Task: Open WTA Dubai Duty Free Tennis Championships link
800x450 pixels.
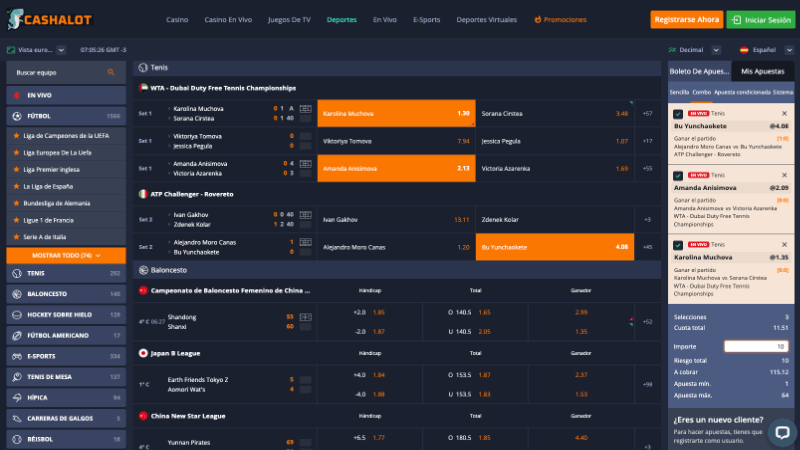Action: [223, 88]
